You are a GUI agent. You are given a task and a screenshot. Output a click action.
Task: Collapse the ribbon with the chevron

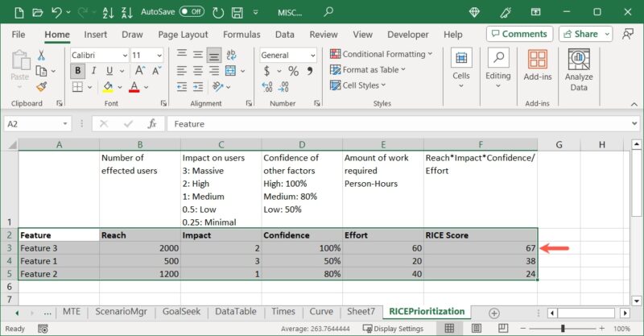pyautogui.click(x=634, y=105)
